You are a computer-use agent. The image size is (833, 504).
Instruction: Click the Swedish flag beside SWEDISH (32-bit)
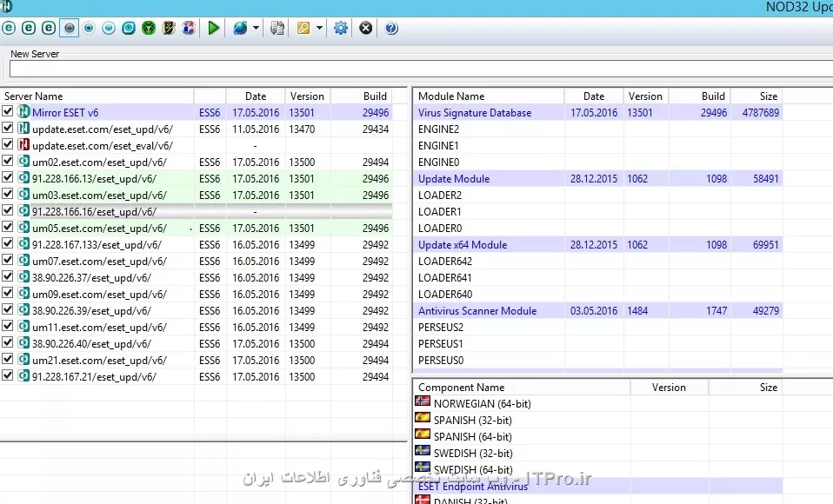pos(423,451)
